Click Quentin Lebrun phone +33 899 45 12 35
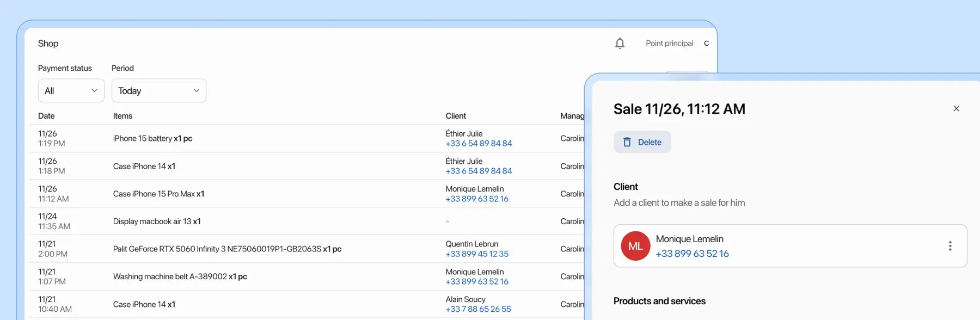Screen dimensions: 980x320 click(x=477, y=254)
